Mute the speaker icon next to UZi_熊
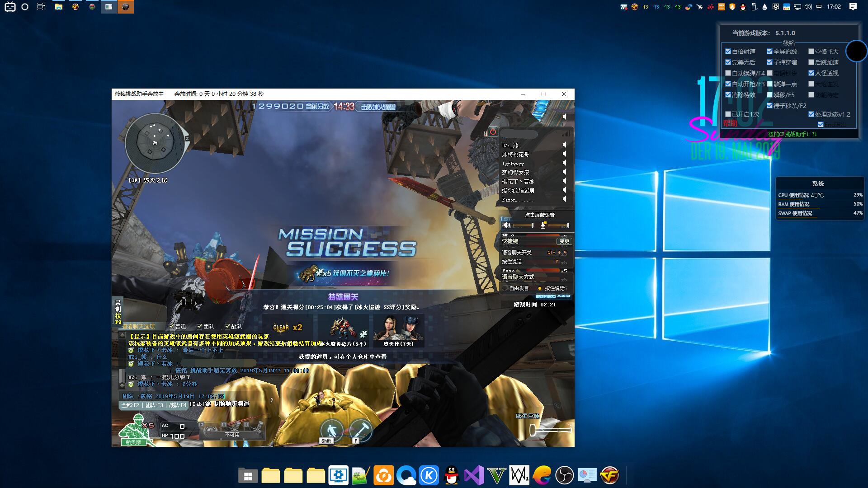 (564, 145)
